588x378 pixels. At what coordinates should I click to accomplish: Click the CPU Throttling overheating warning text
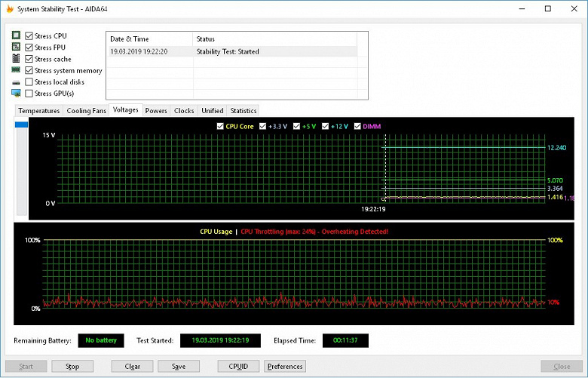(x=314, y=232)
